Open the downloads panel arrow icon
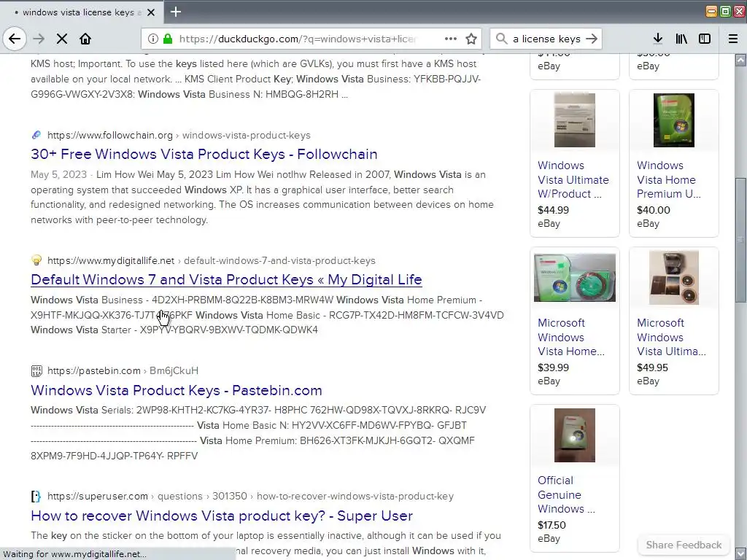 [657, 39]
